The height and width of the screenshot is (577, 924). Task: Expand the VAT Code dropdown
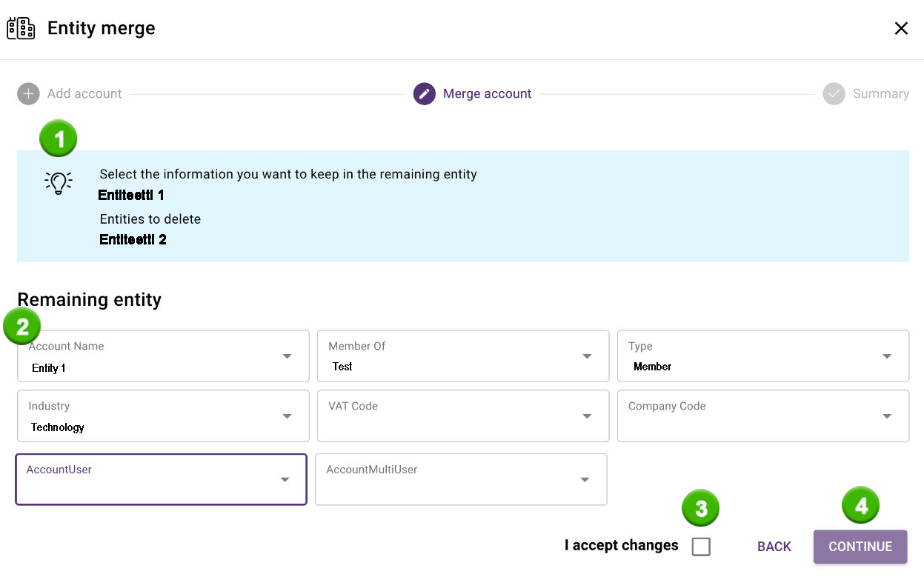(x=586, y=416)
